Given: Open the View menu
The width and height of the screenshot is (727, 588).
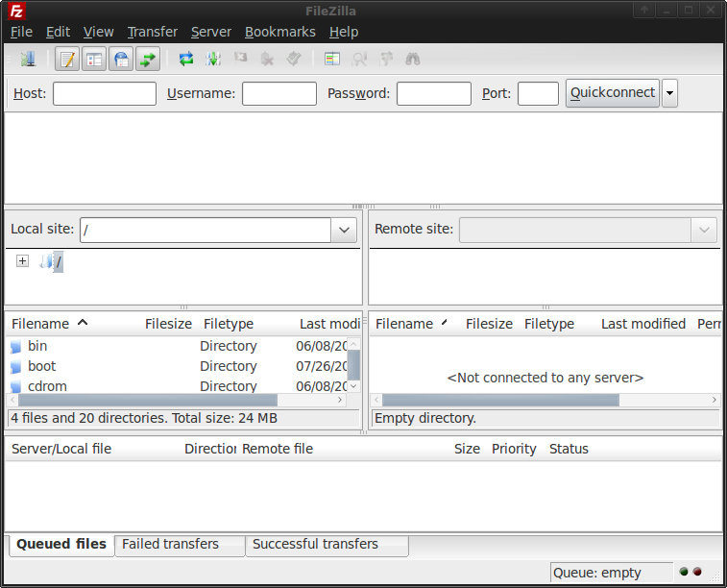Looking at the screenshot, I should click(x=98, y=32).
